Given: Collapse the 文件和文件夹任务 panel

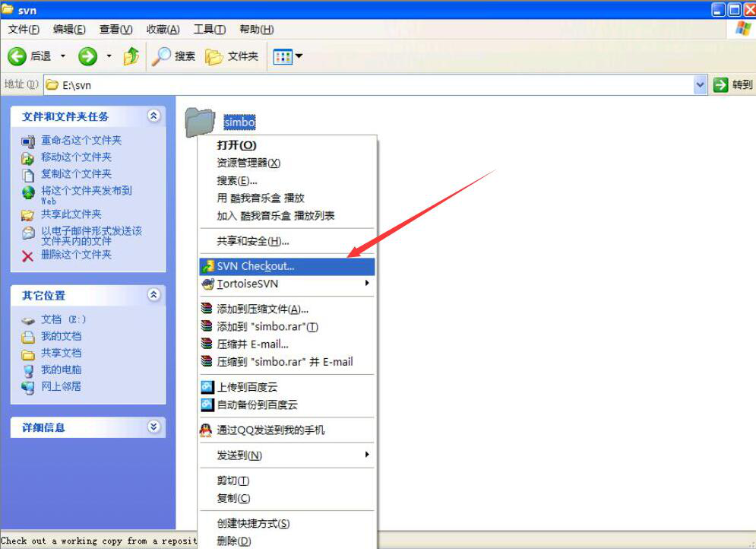Looking at the screenshot, I should (153, 116).
